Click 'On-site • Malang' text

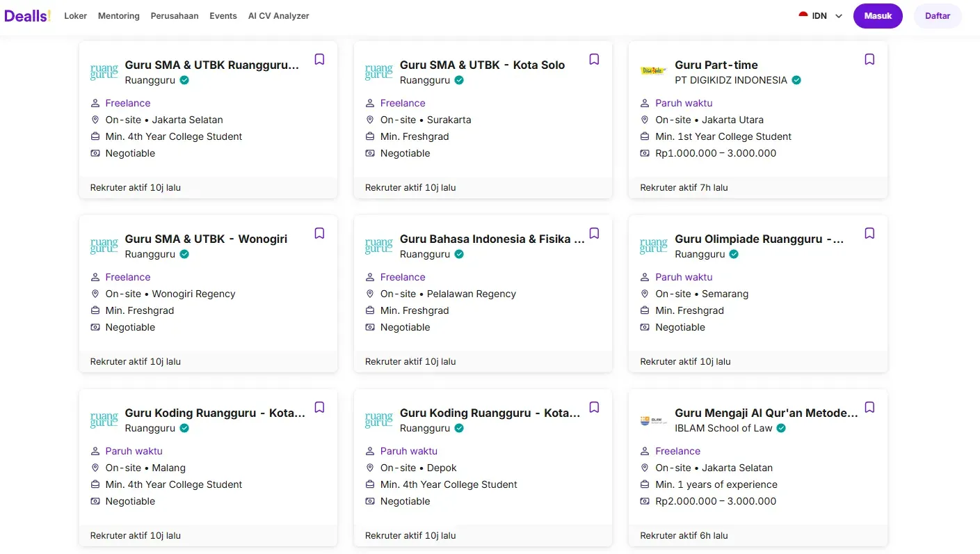click(x=145, y=468)
